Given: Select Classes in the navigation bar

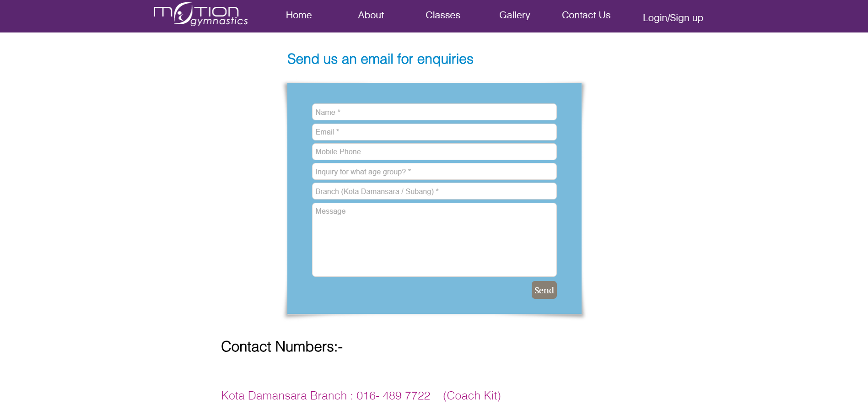Looking at the screenshot, I should tap(442, 15).
